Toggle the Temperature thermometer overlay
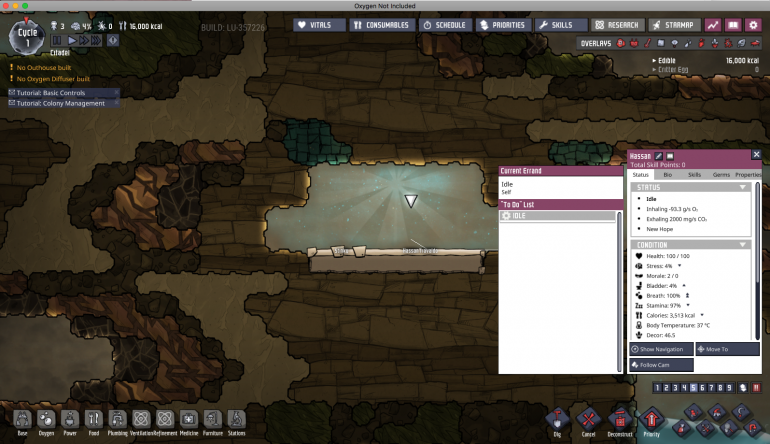The height and width of the screenshot is (444, 770). point(648,43)
